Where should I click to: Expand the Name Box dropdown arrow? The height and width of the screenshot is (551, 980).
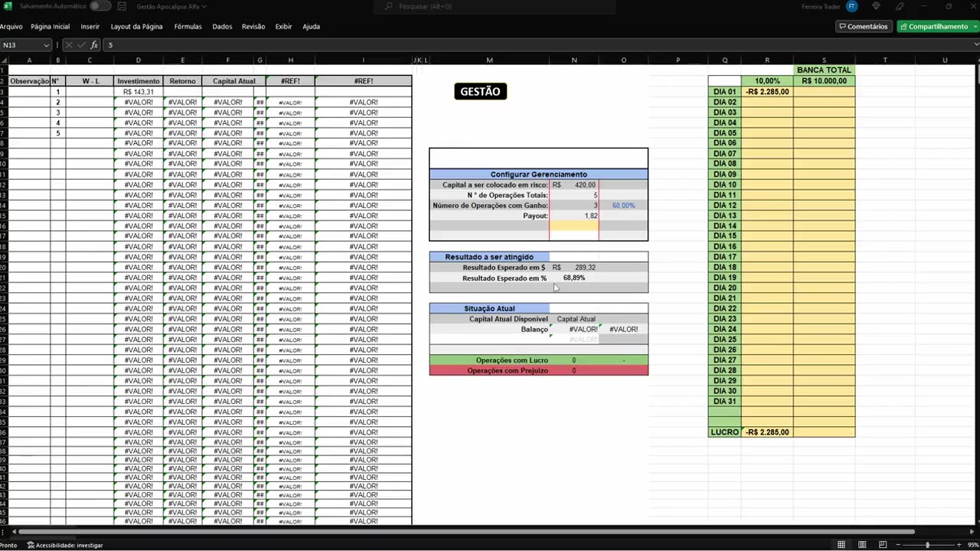(46, 45)
